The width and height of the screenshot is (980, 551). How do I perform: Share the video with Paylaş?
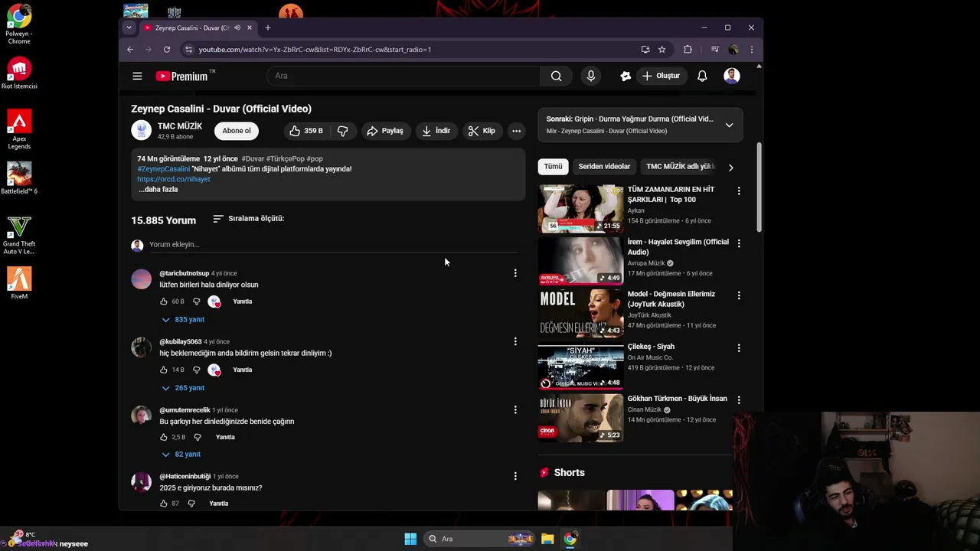pyautogui.click(x=385, y=131)
